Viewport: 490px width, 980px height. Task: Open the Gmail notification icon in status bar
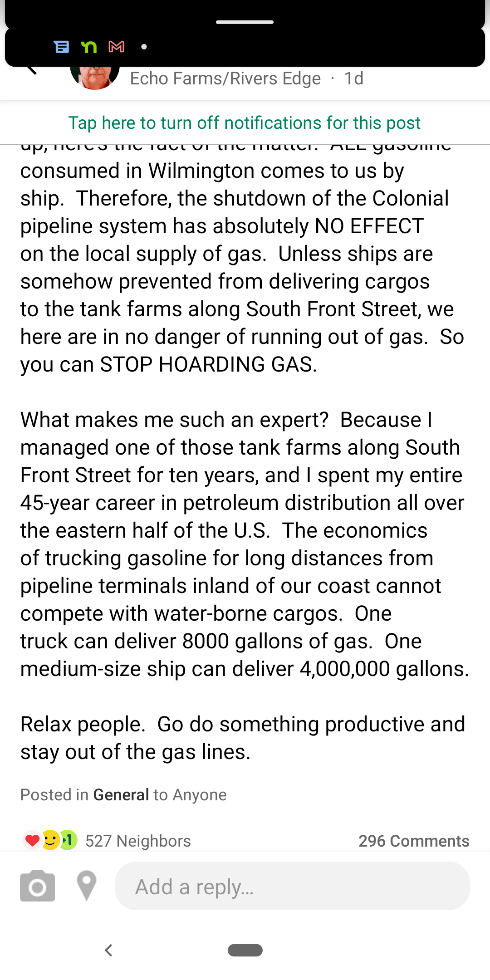(117, 47)
